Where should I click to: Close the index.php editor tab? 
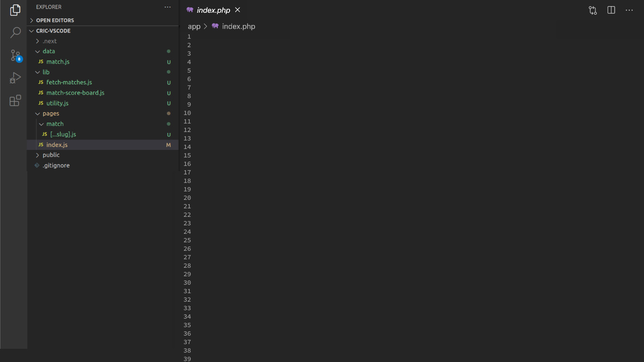(238, 10)
